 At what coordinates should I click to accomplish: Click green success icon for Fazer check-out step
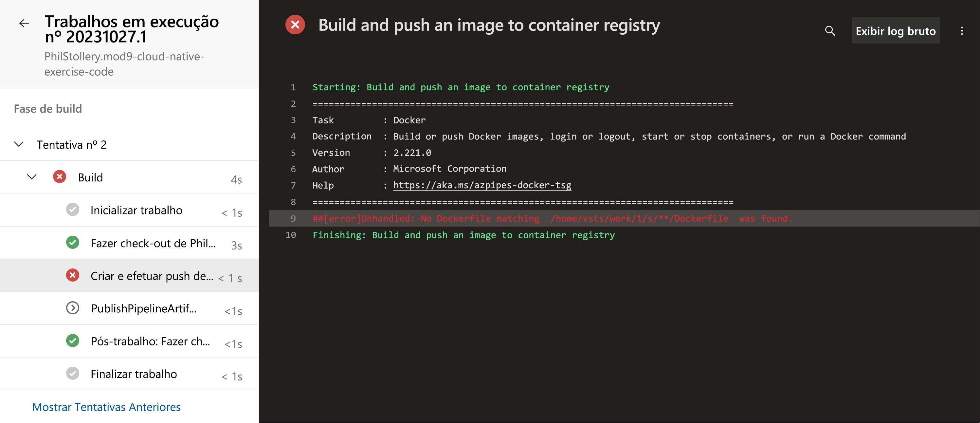[x=73, y=243]
